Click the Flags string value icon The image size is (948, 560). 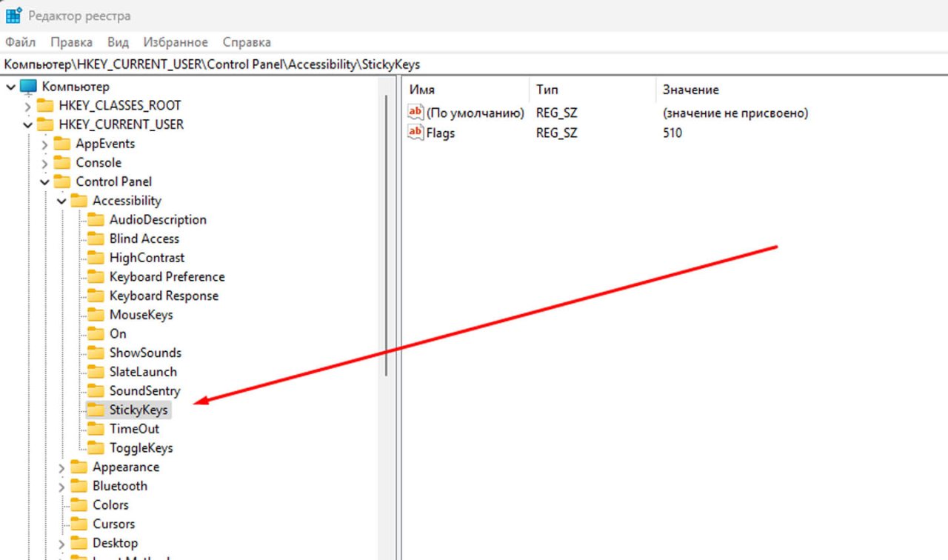click(x=415, y=133)
